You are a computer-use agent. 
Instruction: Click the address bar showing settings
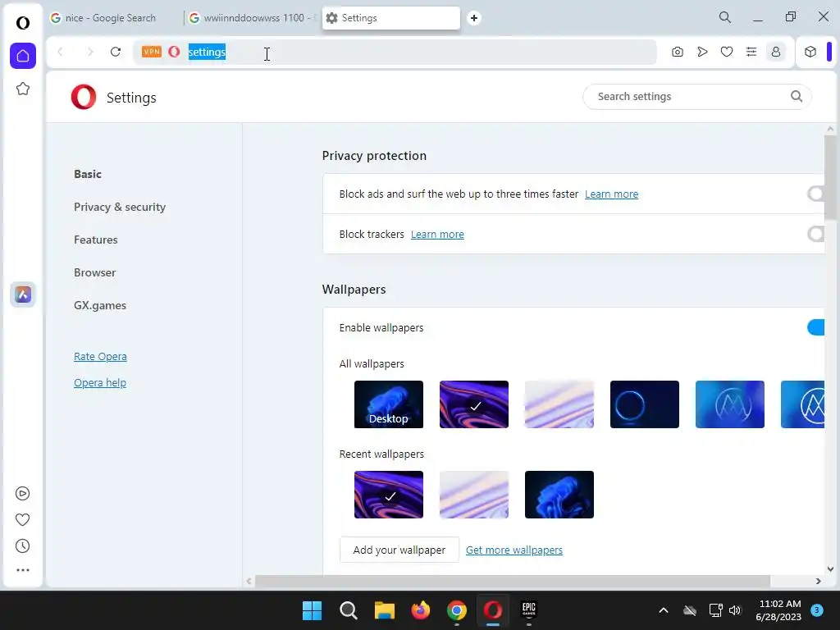click(x=395, y=52)
